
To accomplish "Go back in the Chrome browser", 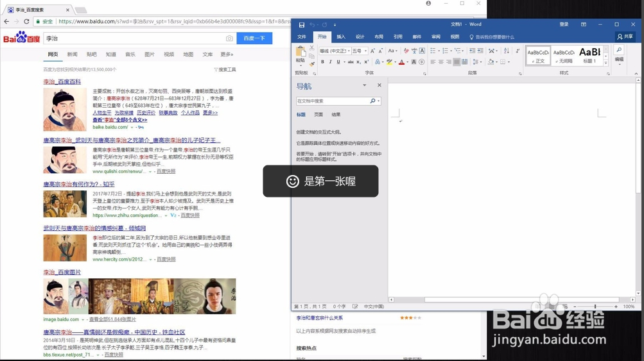I will (6, 21).
